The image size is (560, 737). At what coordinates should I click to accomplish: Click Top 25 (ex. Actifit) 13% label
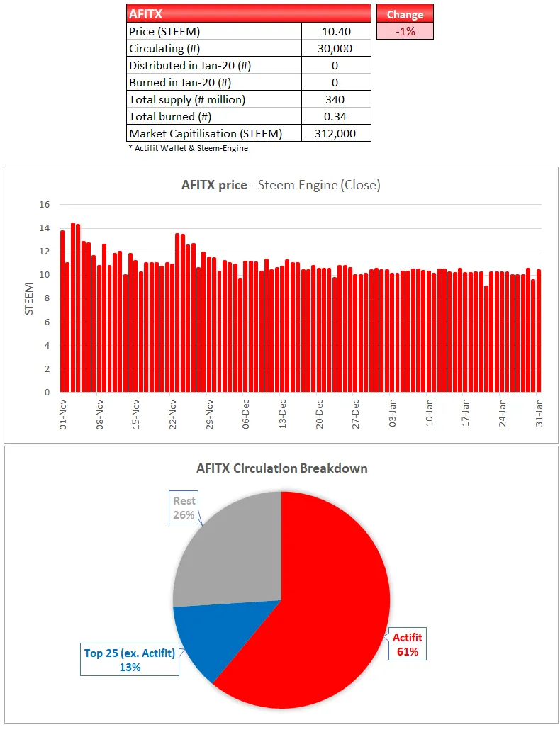point(130,660)
